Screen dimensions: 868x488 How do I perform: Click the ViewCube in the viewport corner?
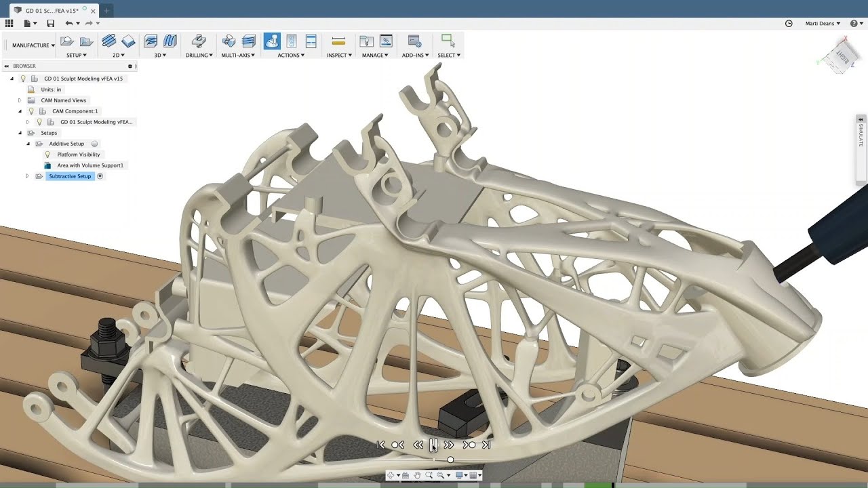coord(841,56)
